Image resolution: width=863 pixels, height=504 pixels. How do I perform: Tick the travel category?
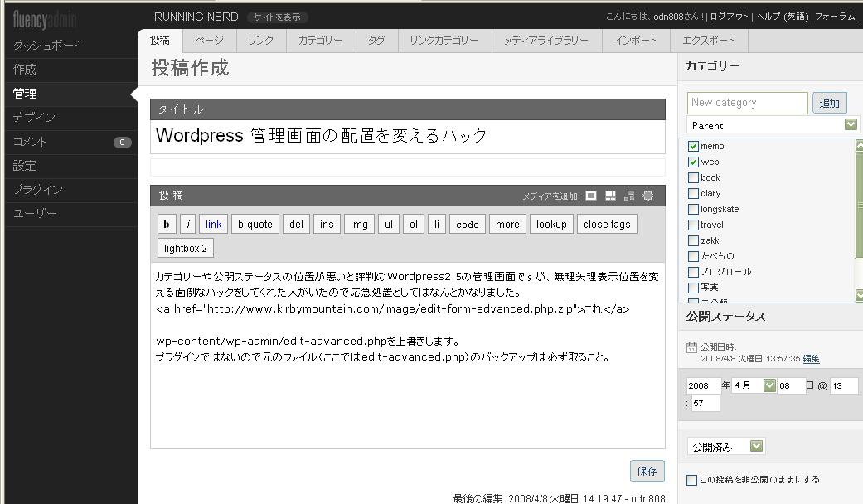(x=694, y=225)
